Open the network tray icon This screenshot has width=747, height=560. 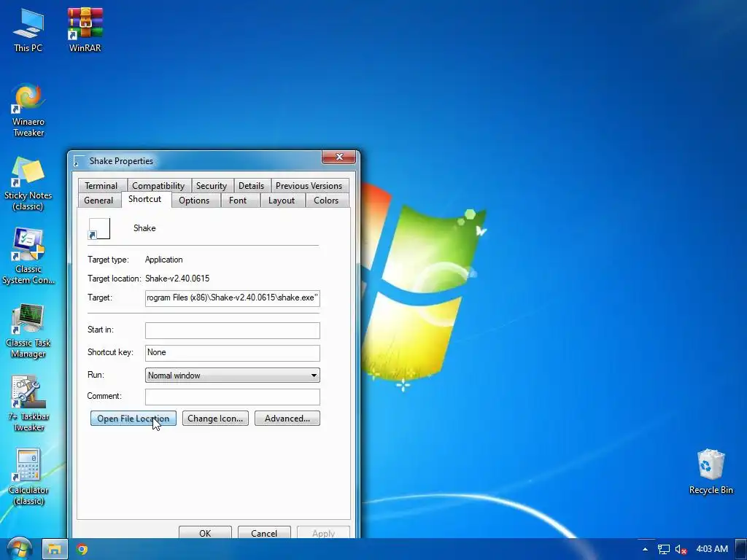coord(663,549)
